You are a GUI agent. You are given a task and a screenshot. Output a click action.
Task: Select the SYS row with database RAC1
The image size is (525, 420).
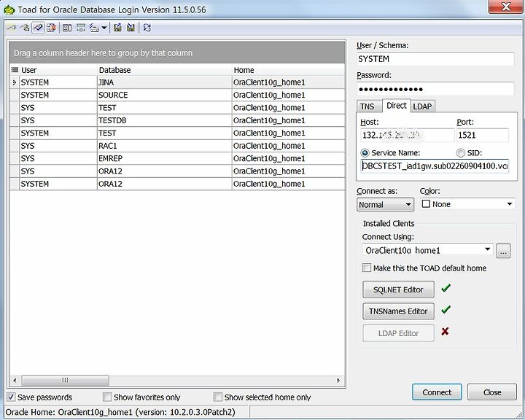(177, 146)
